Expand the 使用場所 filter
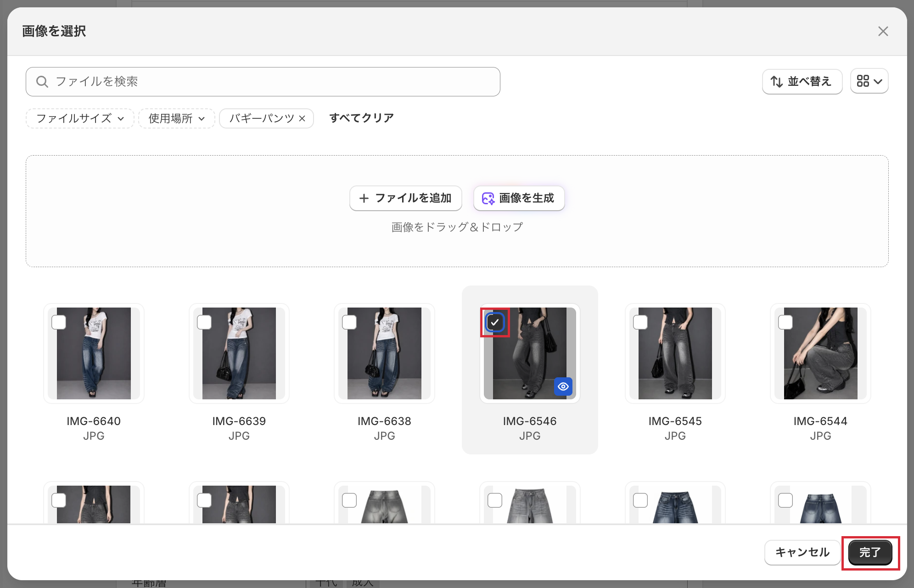This screenshot has height=588, width=914. pos(177,118)
